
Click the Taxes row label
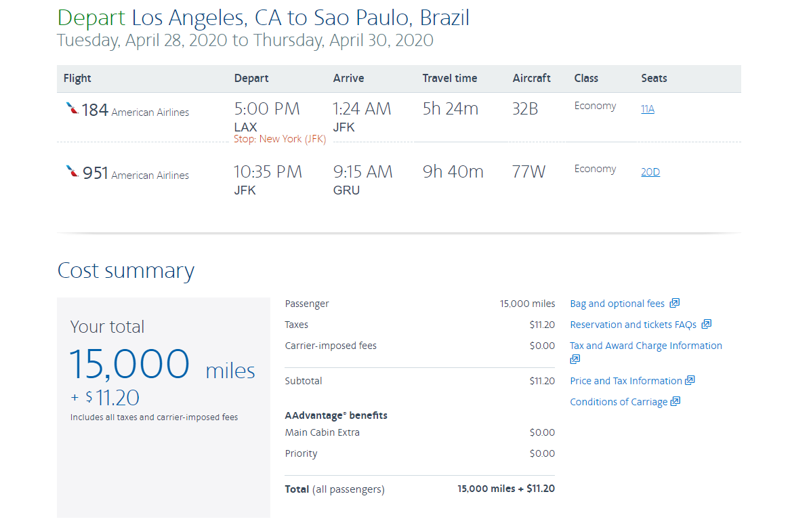[296, 325]
